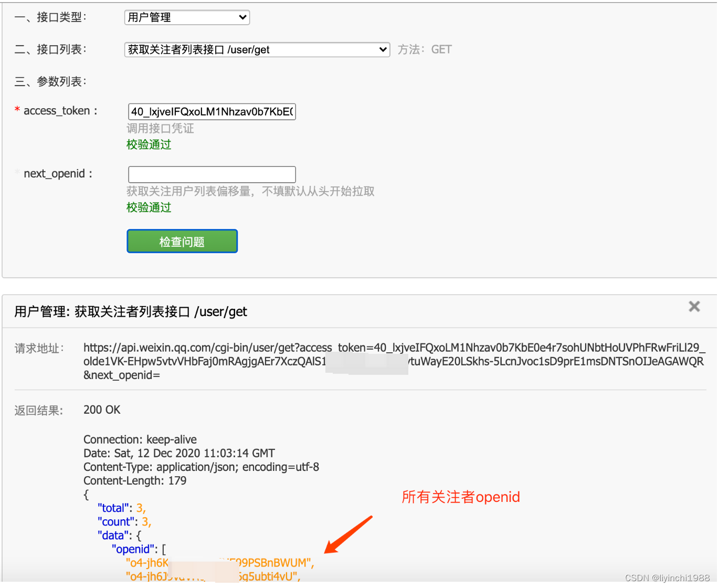
Task: Click the Content-Type response header line
Action: pos(201,467)
